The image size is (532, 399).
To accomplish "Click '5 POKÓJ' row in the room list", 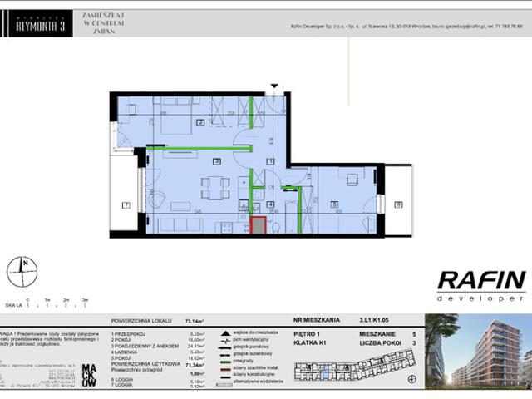I will click(158, 358).
